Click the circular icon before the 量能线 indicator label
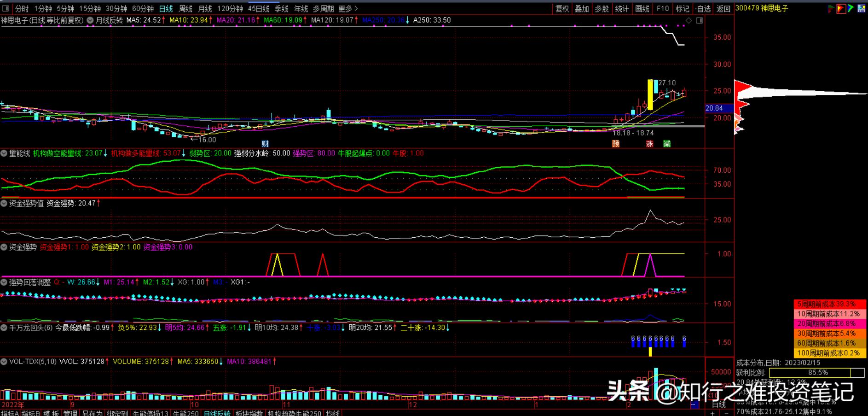This screenshot has height=416, width=868. [4, 153]
